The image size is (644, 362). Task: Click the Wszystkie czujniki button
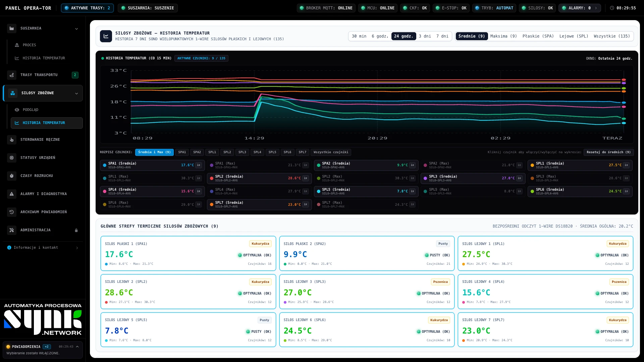(x=331, y=152)
